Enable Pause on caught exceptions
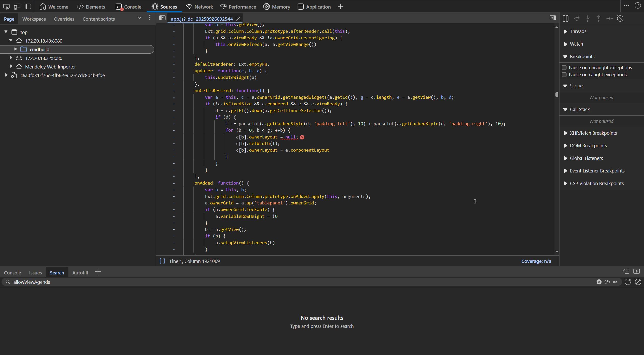 pos(564,75)
